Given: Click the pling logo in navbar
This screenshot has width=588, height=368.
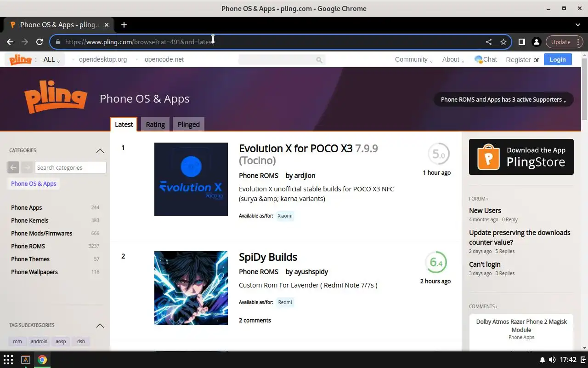Looking at the screenshot, I should click(21, 59).
